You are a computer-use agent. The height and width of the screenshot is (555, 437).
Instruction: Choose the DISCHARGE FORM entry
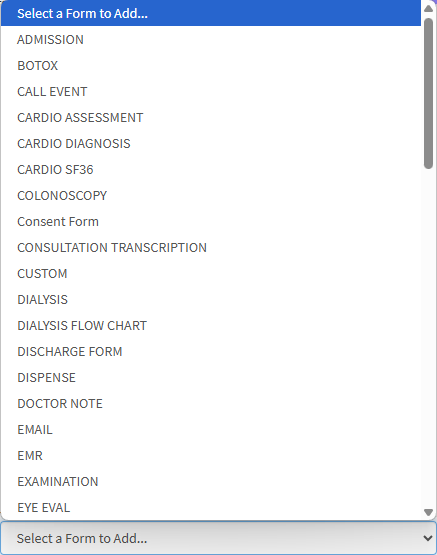click(211, 351)
